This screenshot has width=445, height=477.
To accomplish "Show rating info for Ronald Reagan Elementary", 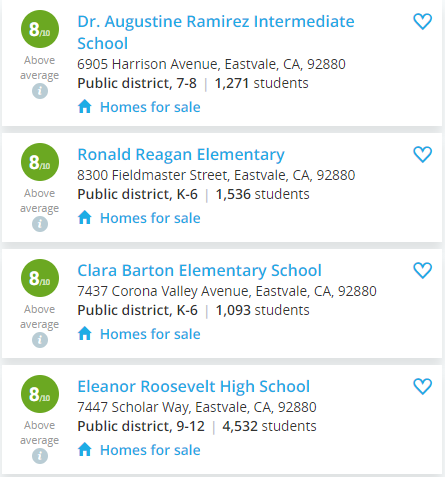I will point(40,224).
